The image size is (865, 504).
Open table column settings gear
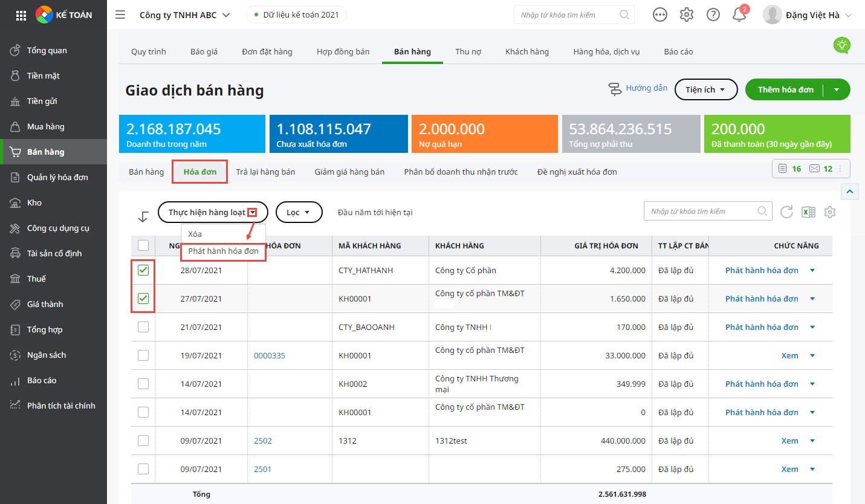pos(830,212)
